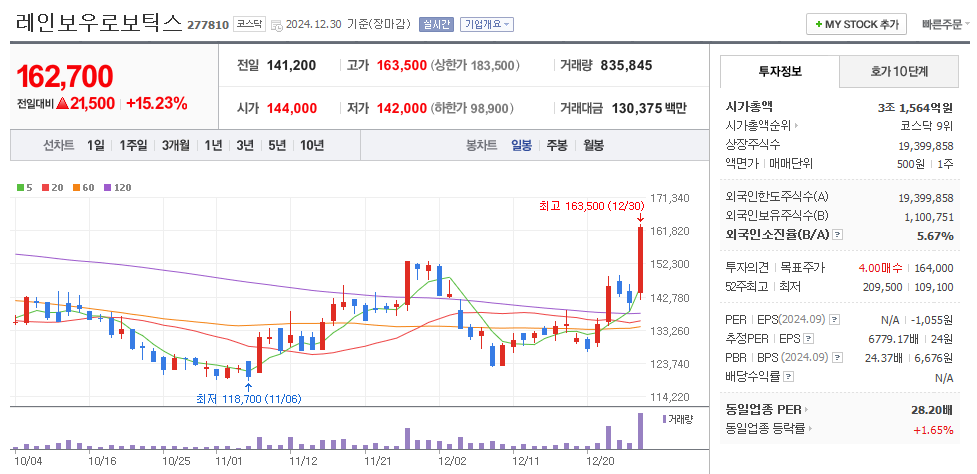Image resolution: width=977 pixels, height=474 pixels.
Task: Click the tallest volume bar on 12/30
Action: point(640,430)
